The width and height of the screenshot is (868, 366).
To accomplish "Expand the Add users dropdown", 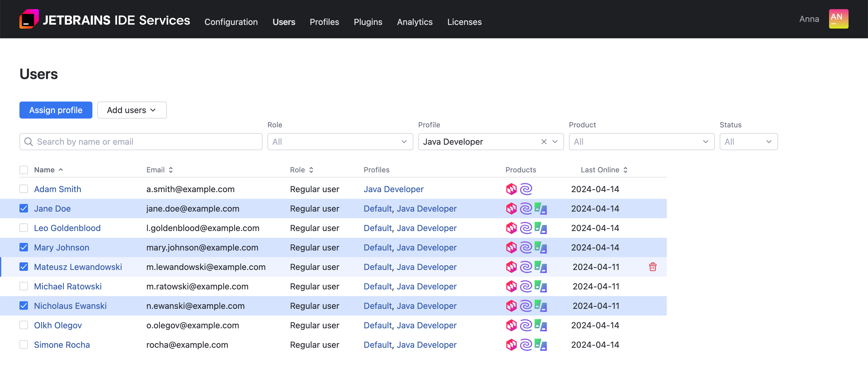I will (132, 110).
